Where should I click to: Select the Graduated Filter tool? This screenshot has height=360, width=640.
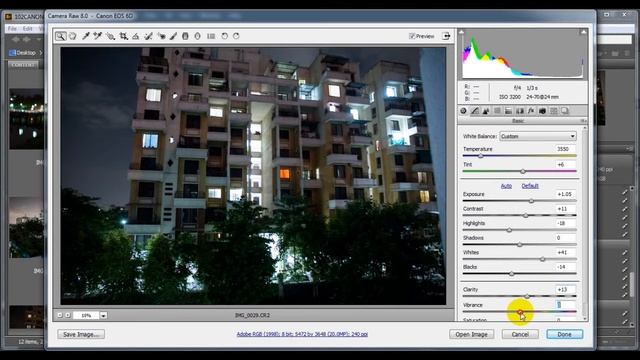(185, 36)
